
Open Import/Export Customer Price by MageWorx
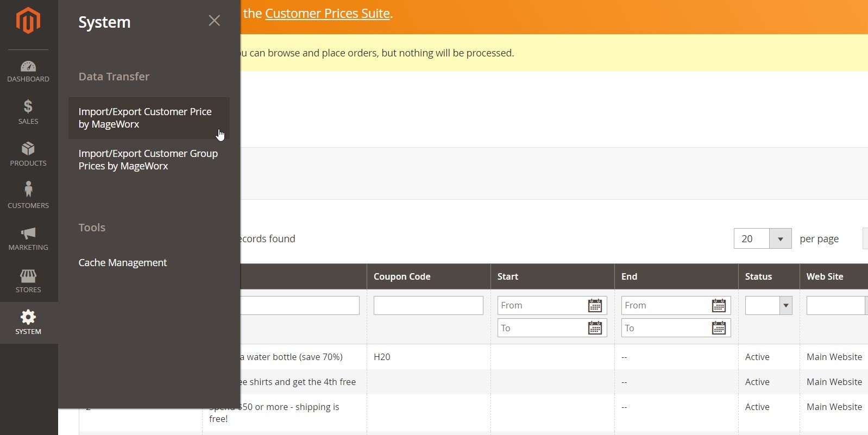click(149, 118)
